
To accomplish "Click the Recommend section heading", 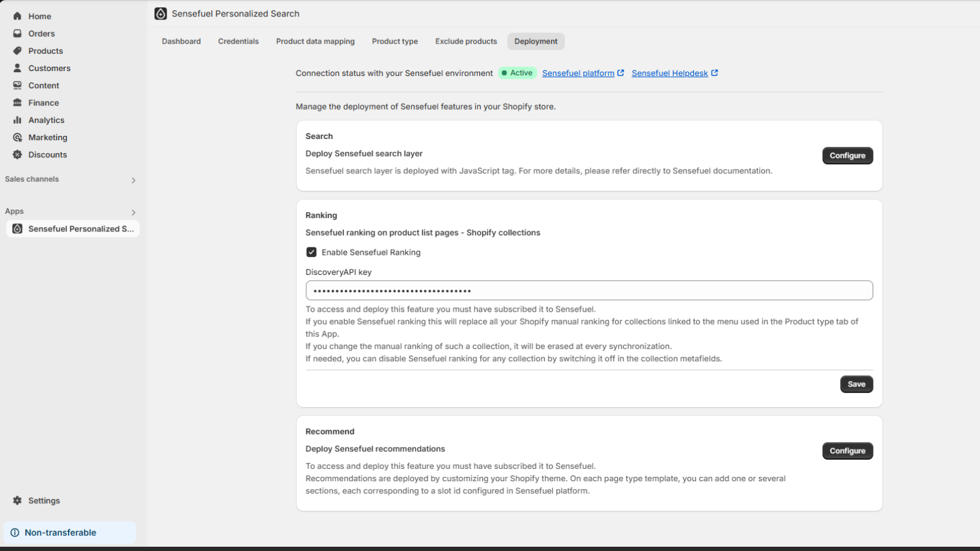I will tap(330, 431).
